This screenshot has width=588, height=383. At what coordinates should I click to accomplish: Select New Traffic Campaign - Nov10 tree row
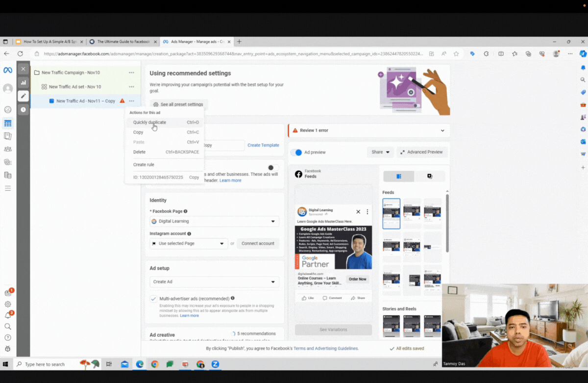85,73
